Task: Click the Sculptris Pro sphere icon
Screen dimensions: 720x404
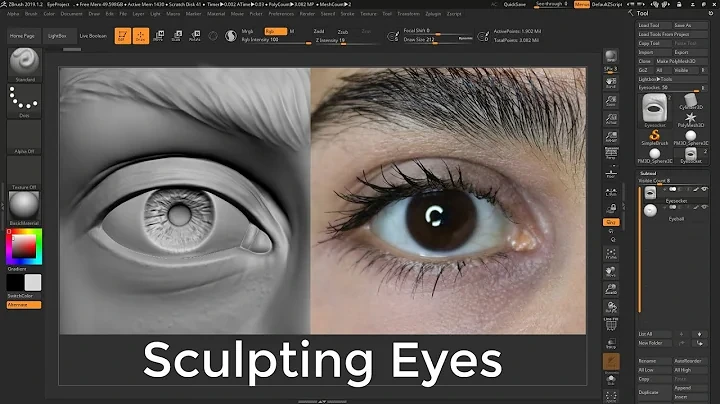Action: 231,36
